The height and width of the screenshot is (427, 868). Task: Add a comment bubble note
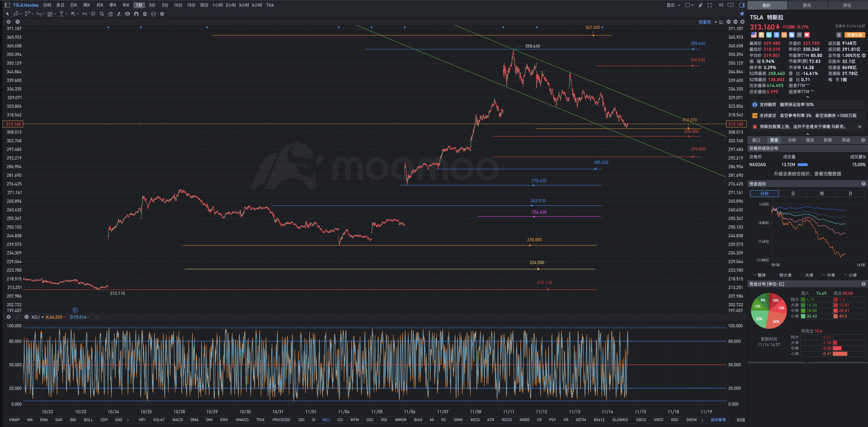93,14
